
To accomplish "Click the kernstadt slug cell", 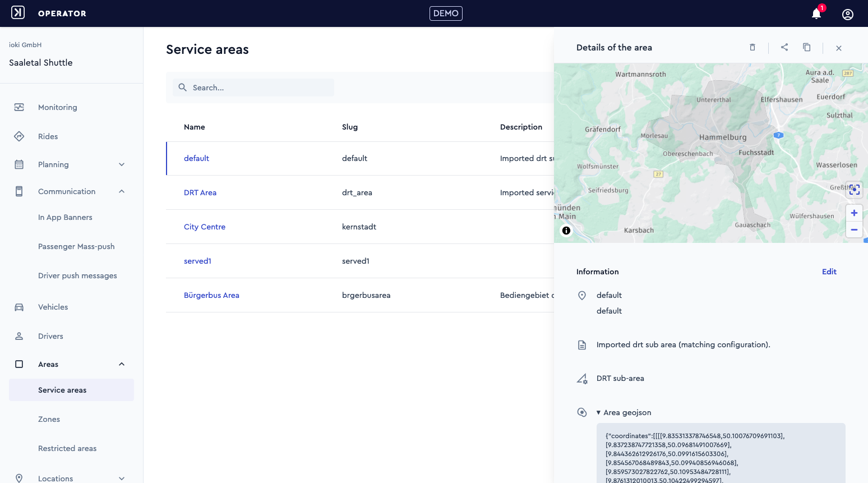I will 359,227.
